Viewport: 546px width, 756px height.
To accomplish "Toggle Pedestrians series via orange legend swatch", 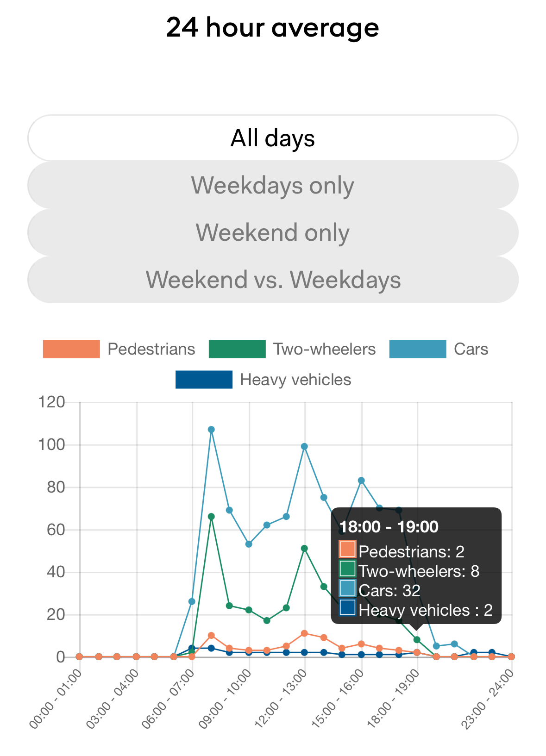I will pyautogui.click(x=71, y=349).
